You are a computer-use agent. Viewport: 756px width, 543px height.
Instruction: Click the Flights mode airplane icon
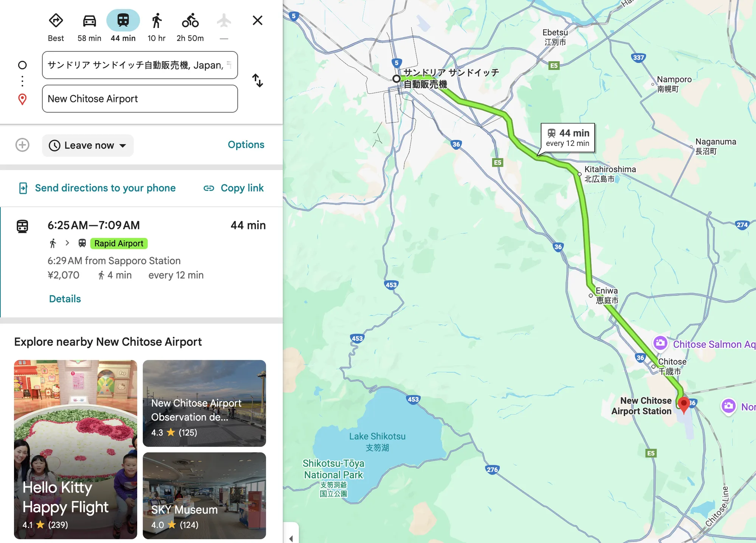coord(224,20)
